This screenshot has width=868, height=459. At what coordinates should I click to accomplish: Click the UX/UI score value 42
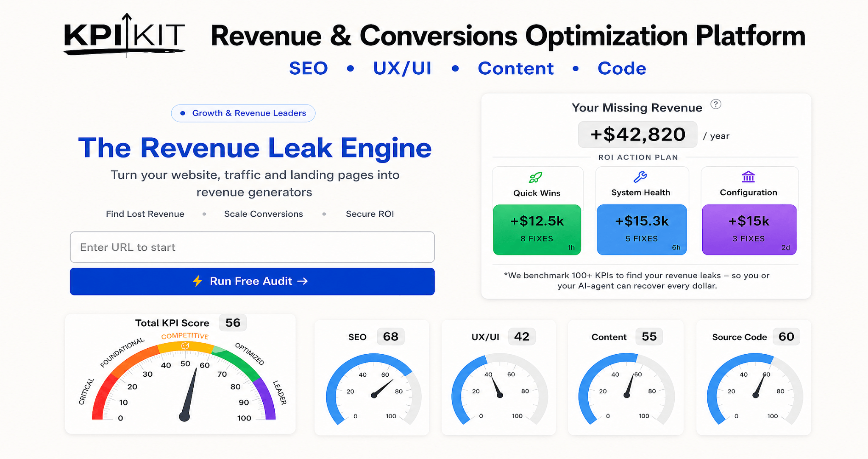point(522,337)
